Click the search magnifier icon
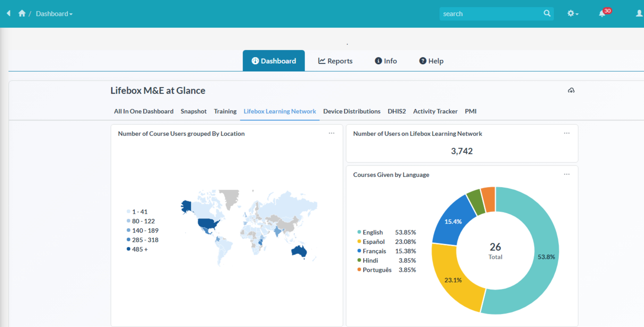Viewport: 644px width, 327px height. (547, 14)
